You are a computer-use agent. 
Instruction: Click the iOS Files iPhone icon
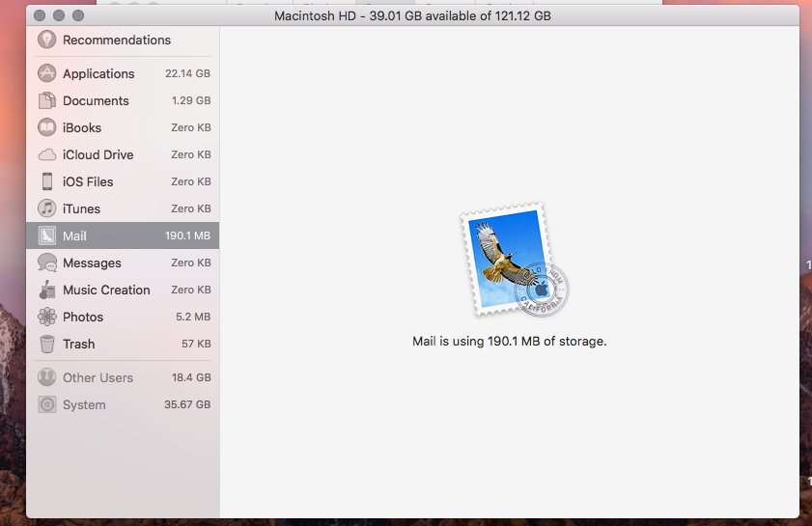[x=46, y=181]
